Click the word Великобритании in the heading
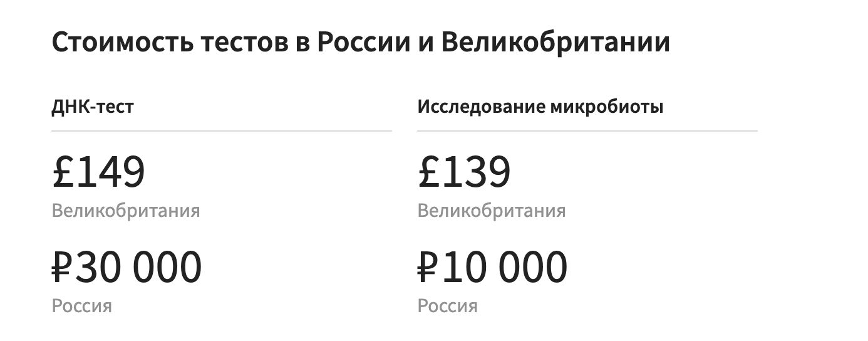Image resolution: width=868 pixels, height=341 pixels. [x=556, y=43]
